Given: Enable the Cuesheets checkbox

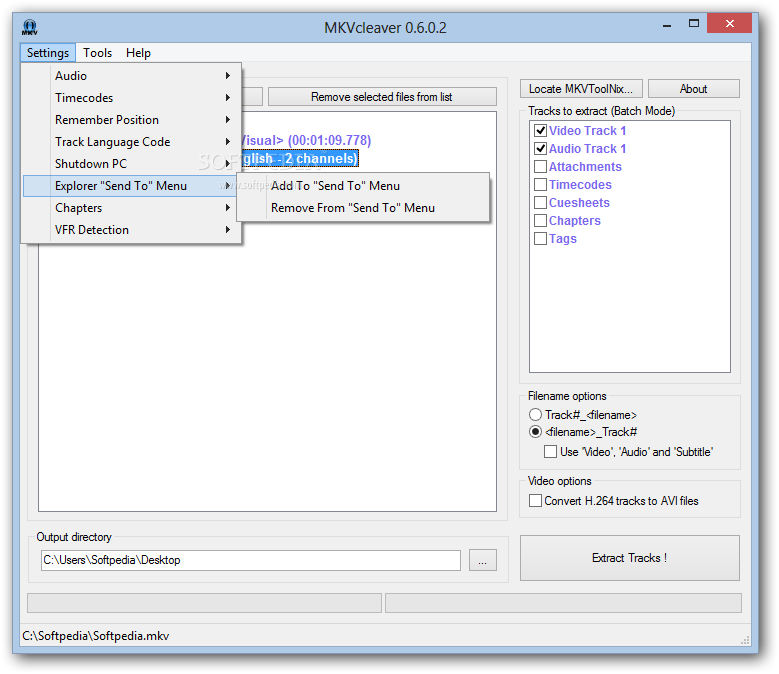Looking at the screenshot, I should pos(541,203).
